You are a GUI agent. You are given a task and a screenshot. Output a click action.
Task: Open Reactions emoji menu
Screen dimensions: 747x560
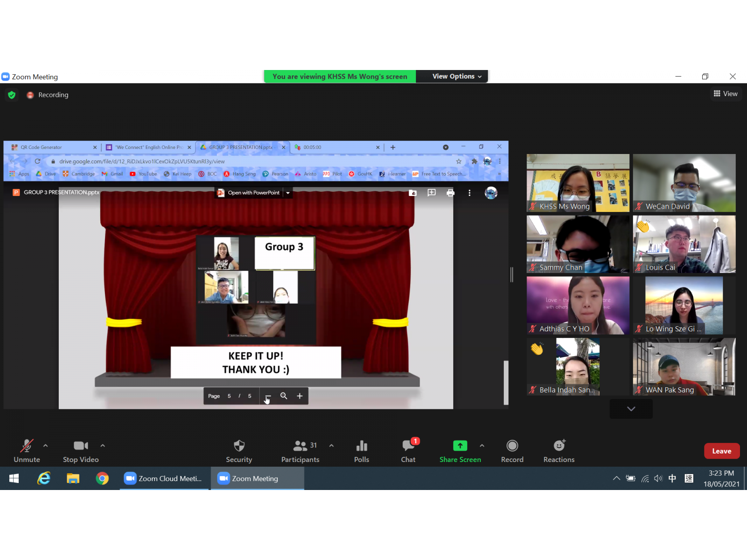pyautogui.click(x=559, y=451)
